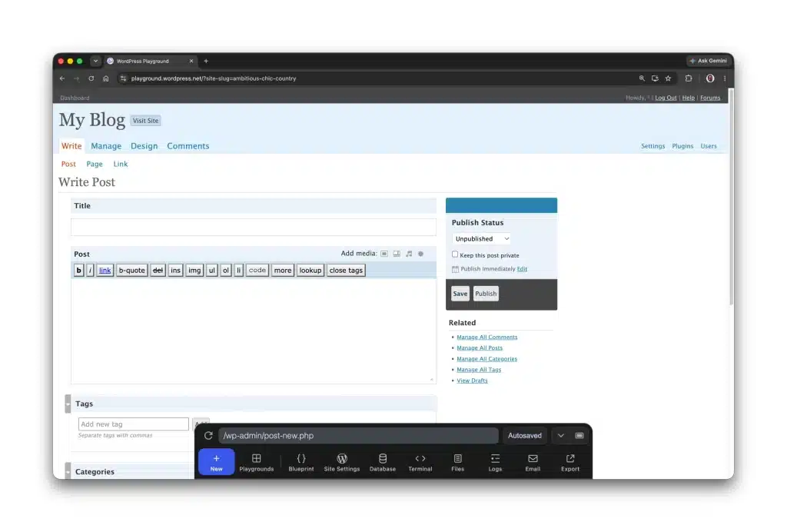The image size is (787, 532).
Task: Insert bold tag with the b button
Action: [79, 270]
